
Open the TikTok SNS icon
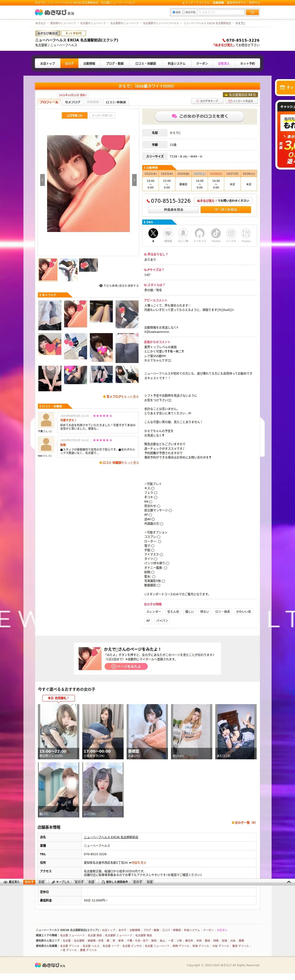(216, 233)
